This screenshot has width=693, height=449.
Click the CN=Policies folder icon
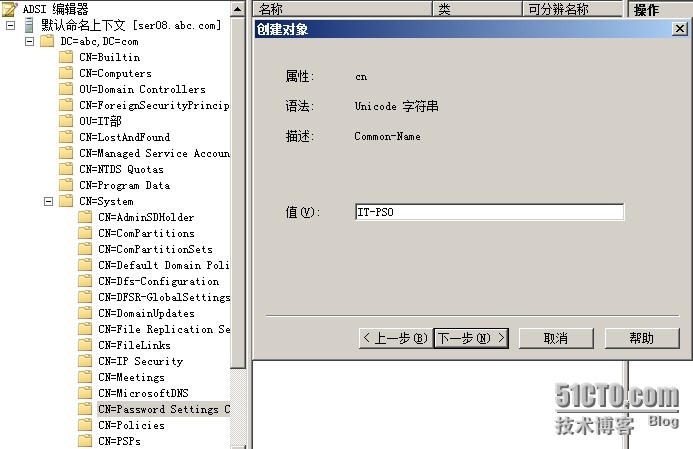85,425
